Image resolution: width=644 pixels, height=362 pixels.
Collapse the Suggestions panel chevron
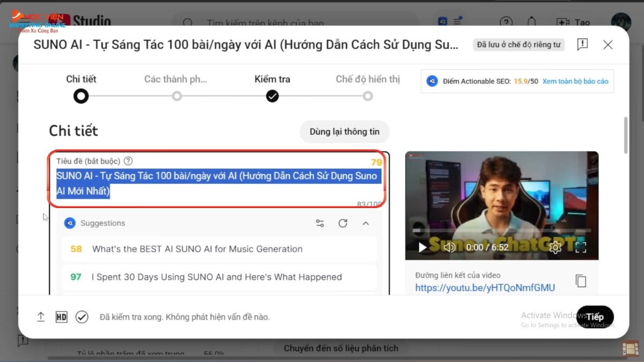coord(366,223)
